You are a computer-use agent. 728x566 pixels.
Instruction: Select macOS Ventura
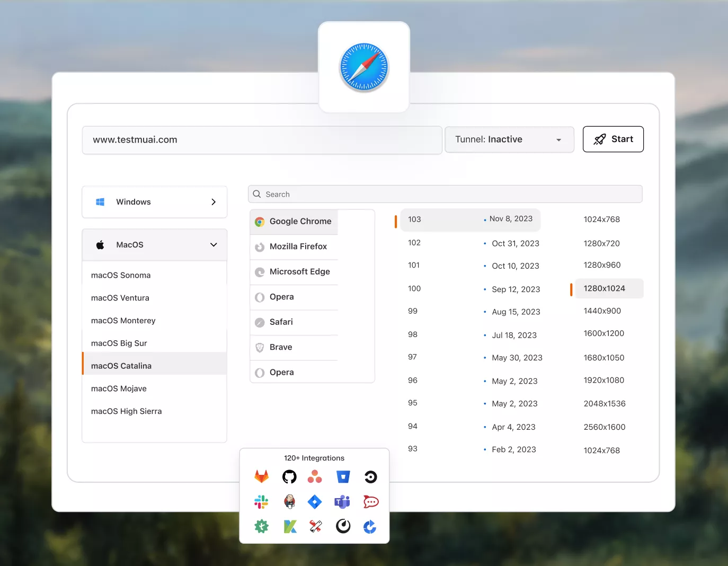[155, 298]
